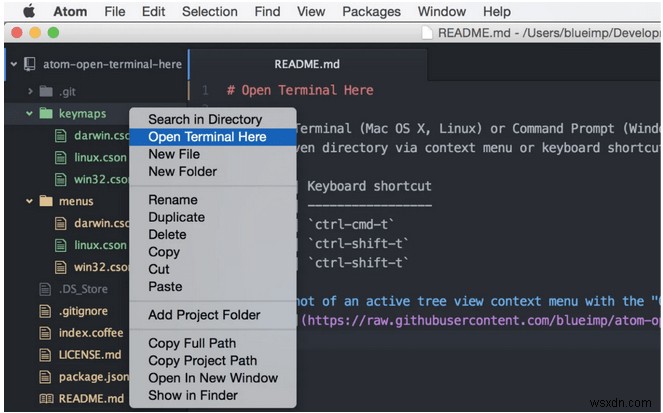Click Show in Finder option
Screen dimensions: 663x413
pos(193,395)
